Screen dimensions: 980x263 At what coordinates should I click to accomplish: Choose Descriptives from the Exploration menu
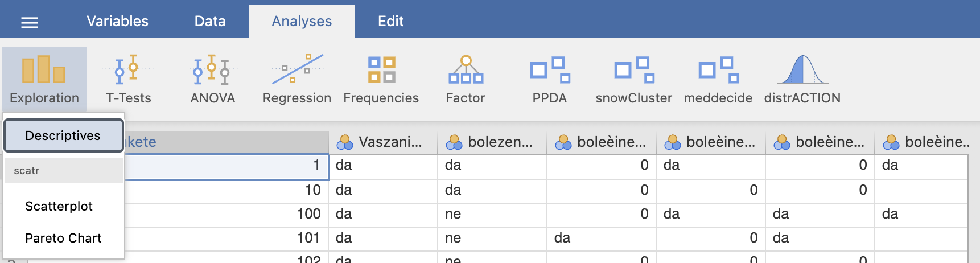[x=63, y=135]
